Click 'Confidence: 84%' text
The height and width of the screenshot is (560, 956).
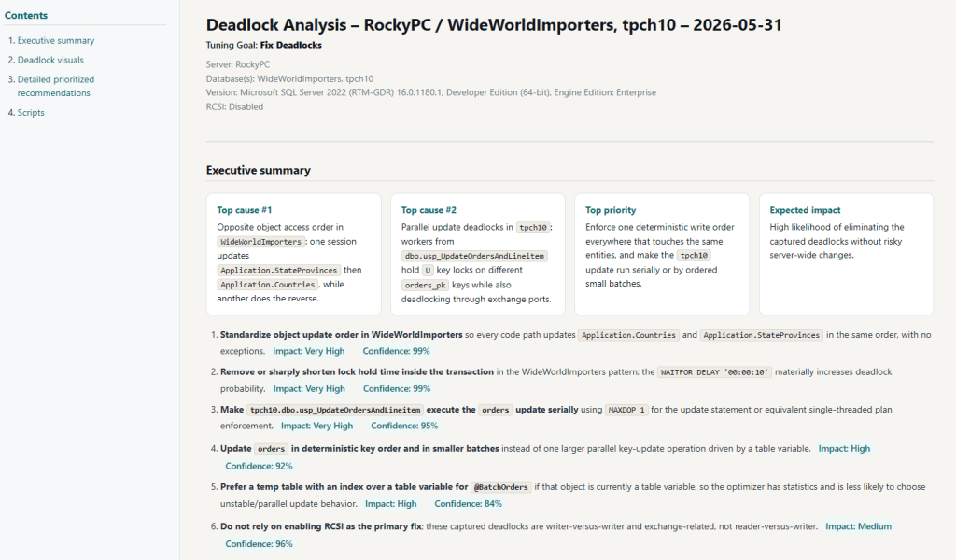(x=469, y=504)
